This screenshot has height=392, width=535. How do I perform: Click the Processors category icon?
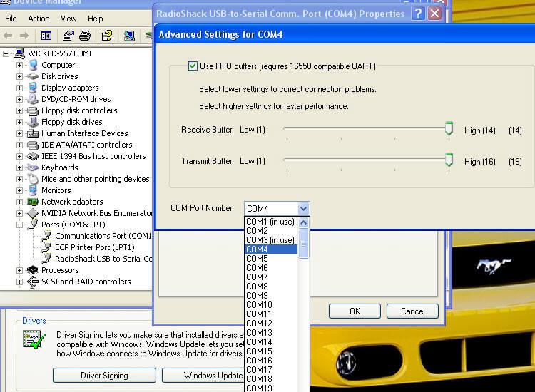coord(33,270)
